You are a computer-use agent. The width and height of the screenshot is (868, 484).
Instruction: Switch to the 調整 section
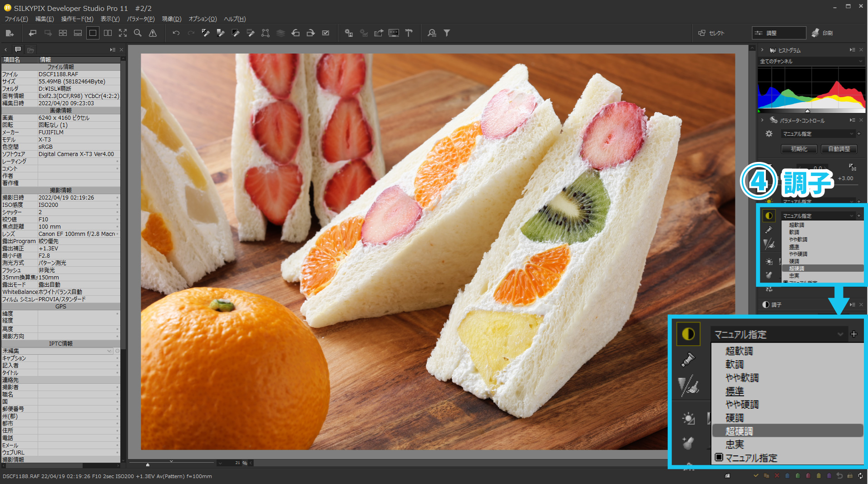(x=779, y=33)
